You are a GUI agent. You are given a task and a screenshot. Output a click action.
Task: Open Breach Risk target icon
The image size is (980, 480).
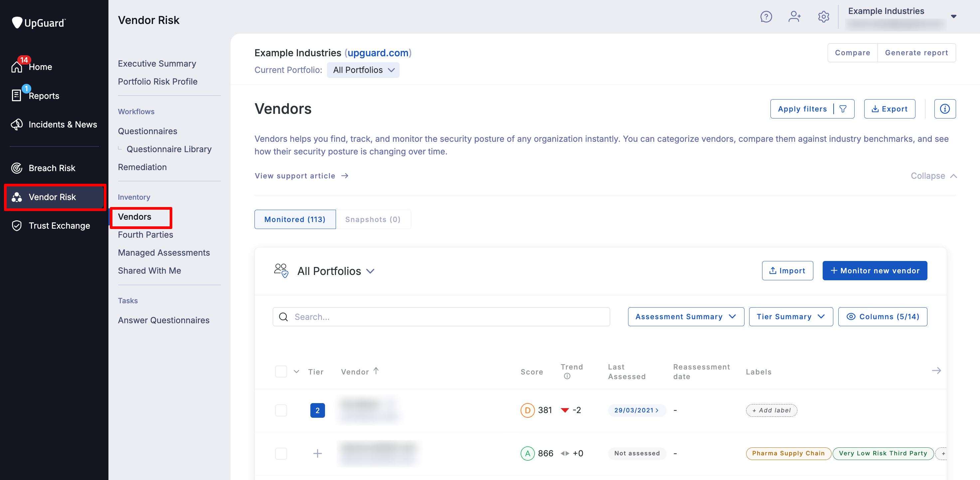coord(17,168)
